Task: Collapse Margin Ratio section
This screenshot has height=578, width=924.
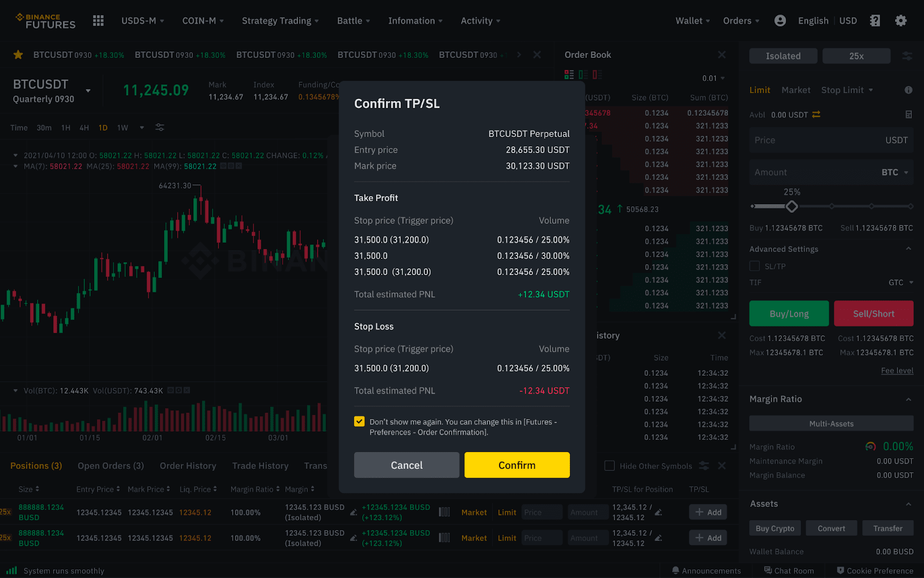Action: (x=908, y=399)
